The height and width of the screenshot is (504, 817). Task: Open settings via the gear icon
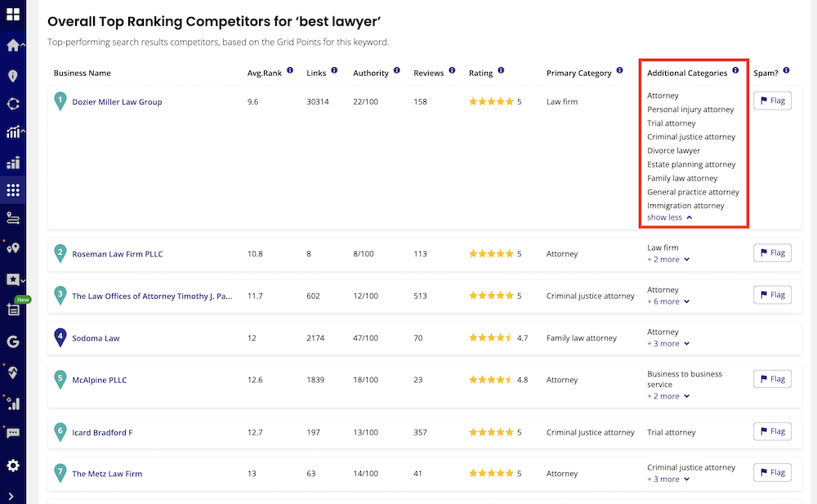[12, 466]
